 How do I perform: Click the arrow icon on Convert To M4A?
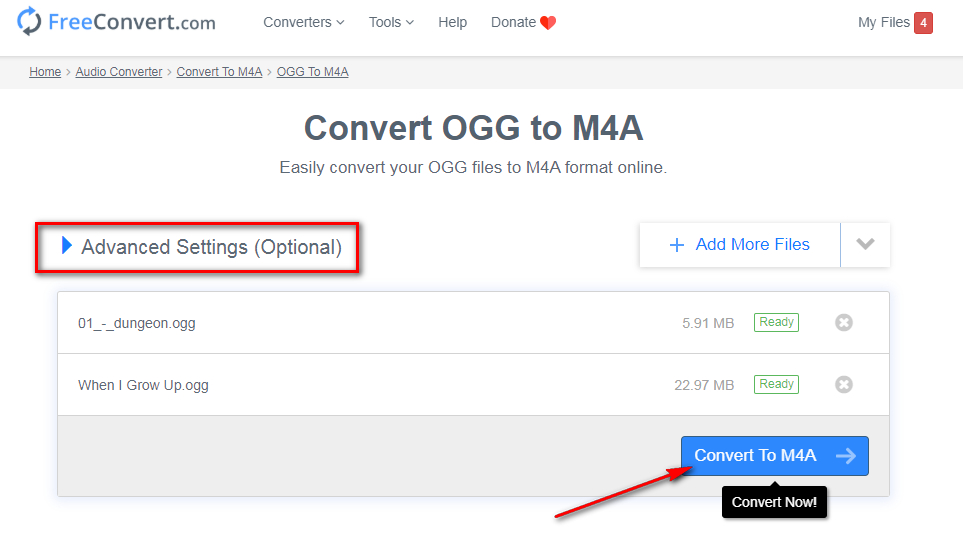pyautogui.click(x=846, y=456)
